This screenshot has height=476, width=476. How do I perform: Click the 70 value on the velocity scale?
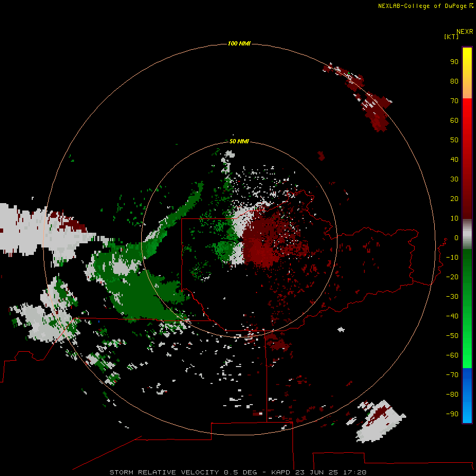point(454,101)
